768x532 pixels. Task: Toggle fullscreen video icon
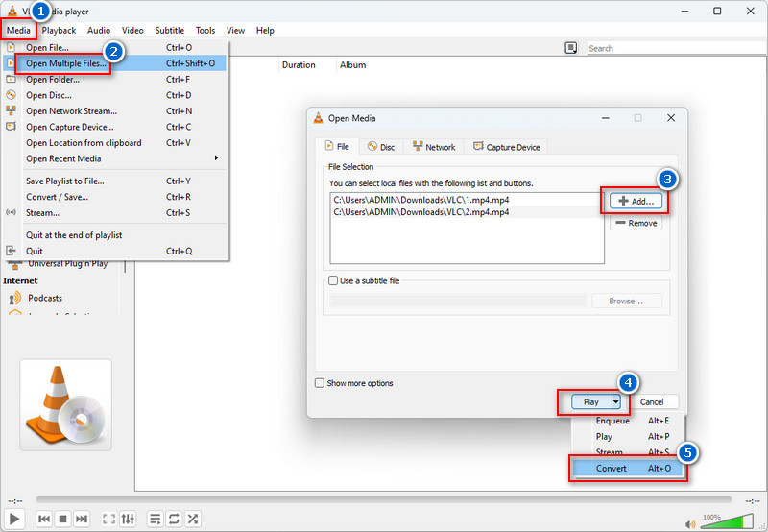click(x=108, y=519)
